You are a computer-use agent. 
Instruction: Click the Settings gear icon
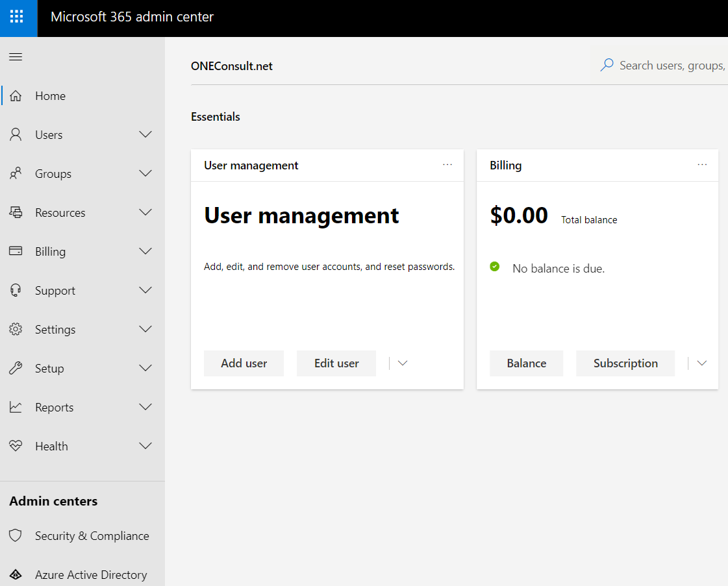coord(16,329)
